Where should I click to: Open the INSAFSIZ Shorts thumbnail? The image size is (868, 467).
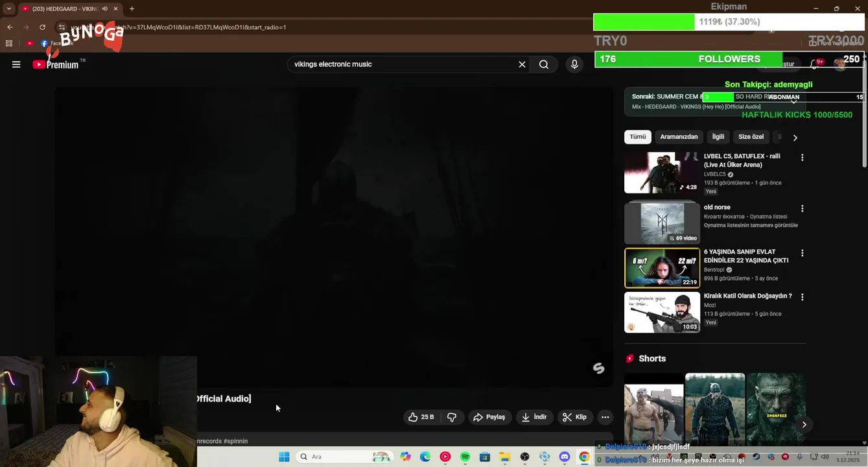[x=776, y=409]
